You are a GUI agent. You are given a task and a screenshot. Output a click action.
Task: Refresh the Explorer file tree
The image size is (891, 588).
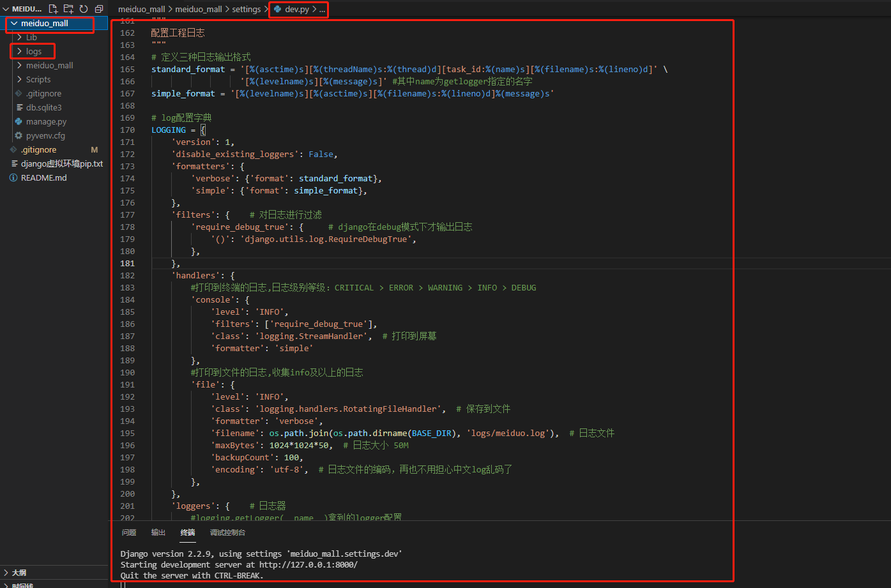84,9
